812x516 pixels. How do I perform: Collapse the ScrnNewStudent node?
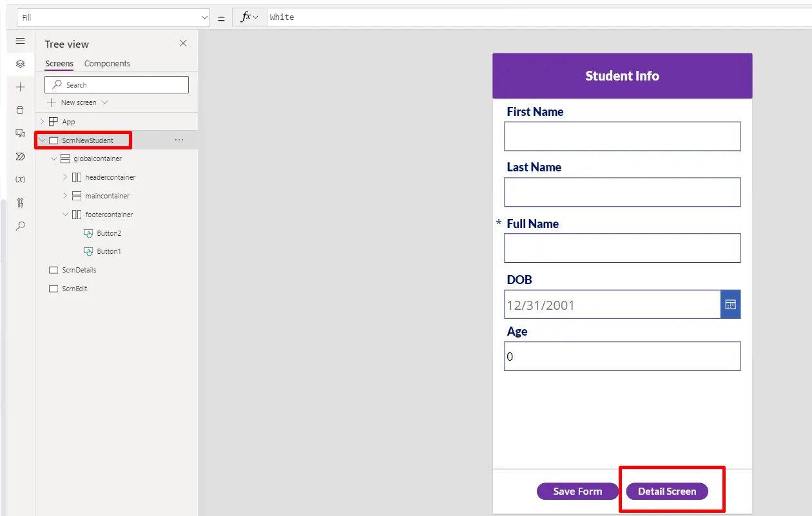[42, 140]
